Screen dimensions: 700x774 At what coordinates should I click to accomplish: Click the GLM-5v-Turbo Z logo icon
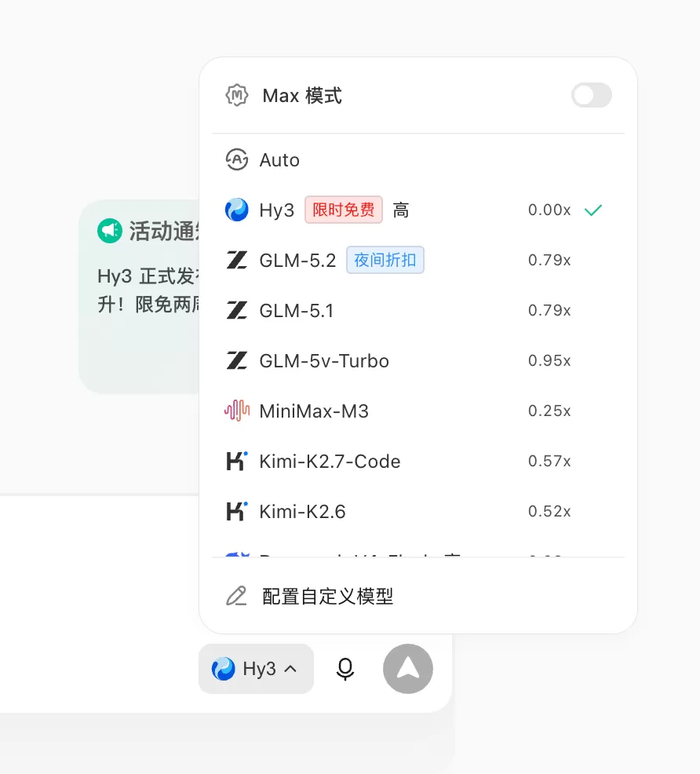coord(237,361)
